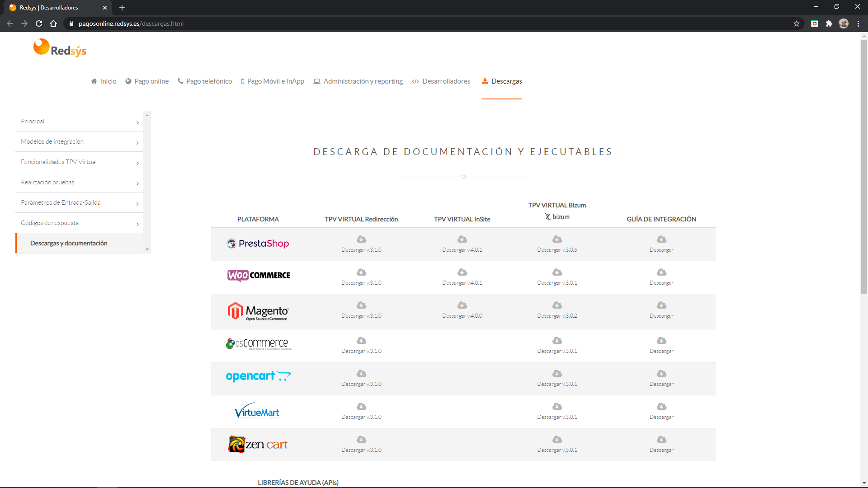Open the Desarrolladores menu
This screenshot has height=488, width=868.
pyautogui.click(x=441, y=81)
